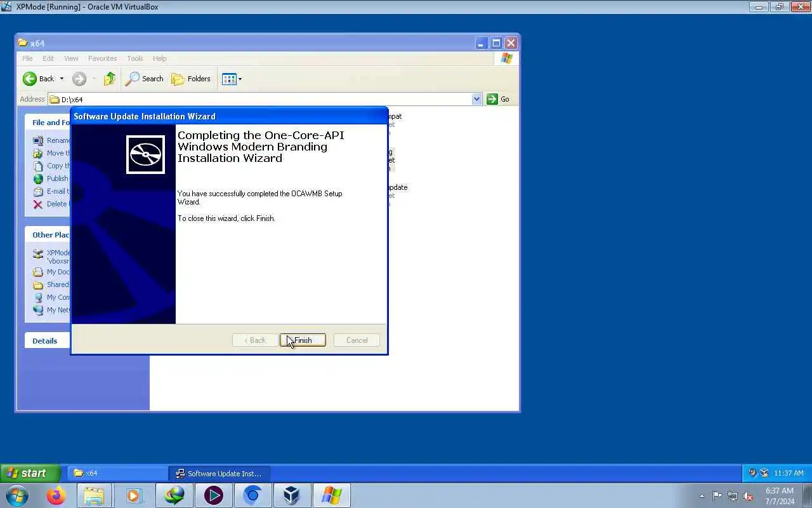The height and width of the screenshot is (508, 812).
Task: Open the blue circular browser taskbar icon
Action: [x=252, y=495]
